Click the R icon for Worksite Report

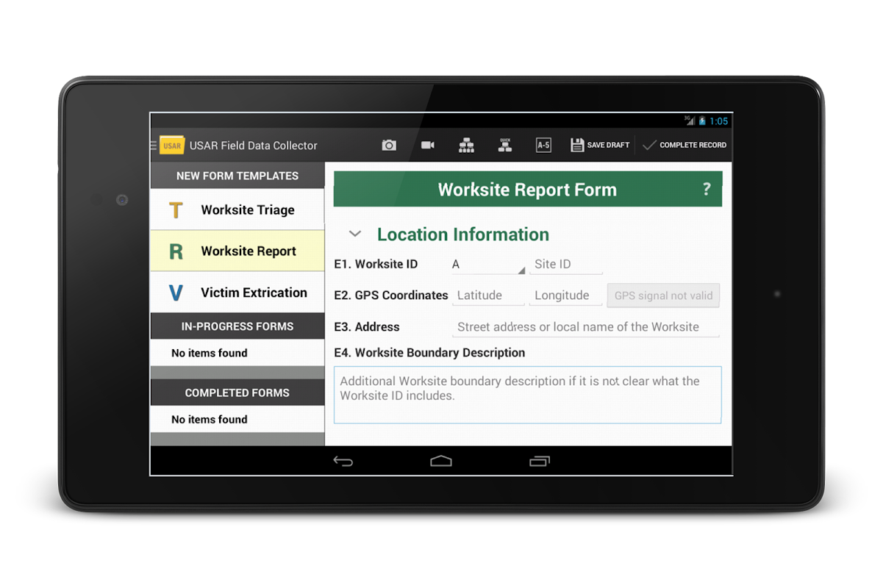176,251
